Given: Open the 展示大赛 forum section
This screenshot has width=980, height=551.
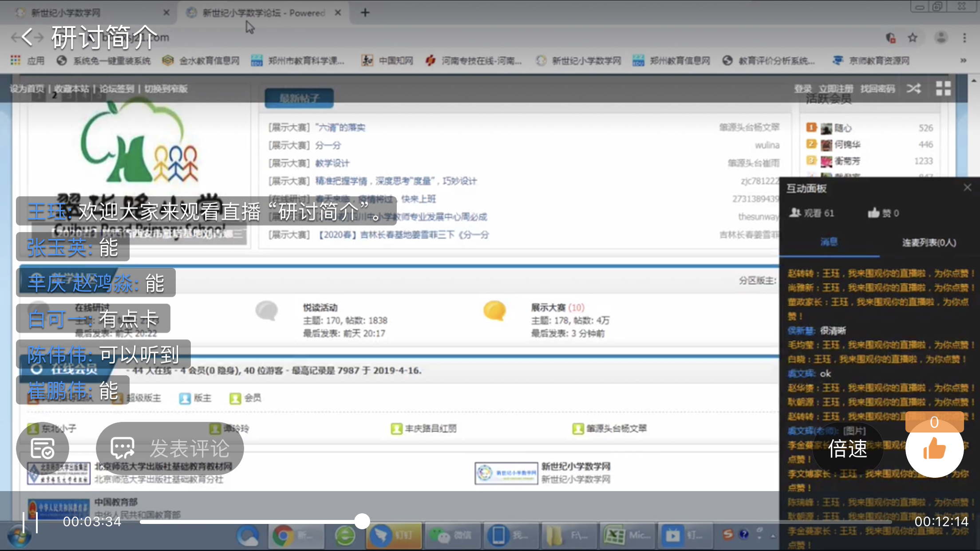Looking at the screenshot, I should (548, 307).
